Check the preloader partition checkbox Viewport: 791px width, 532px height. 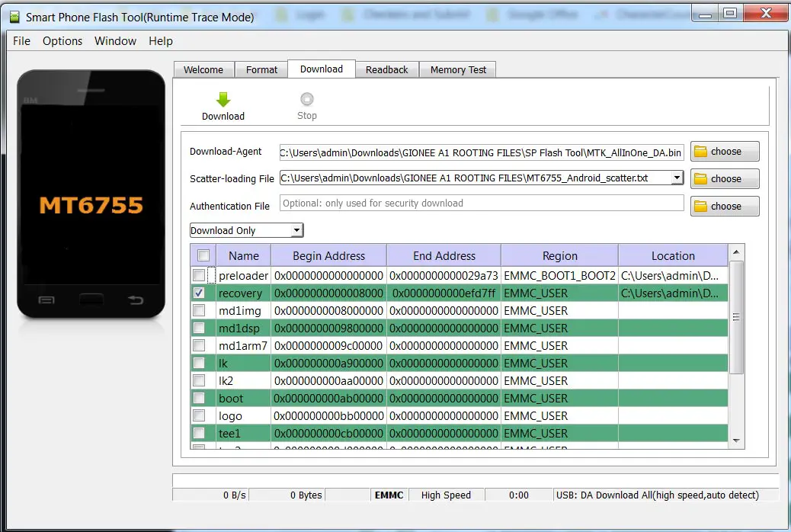199,275
